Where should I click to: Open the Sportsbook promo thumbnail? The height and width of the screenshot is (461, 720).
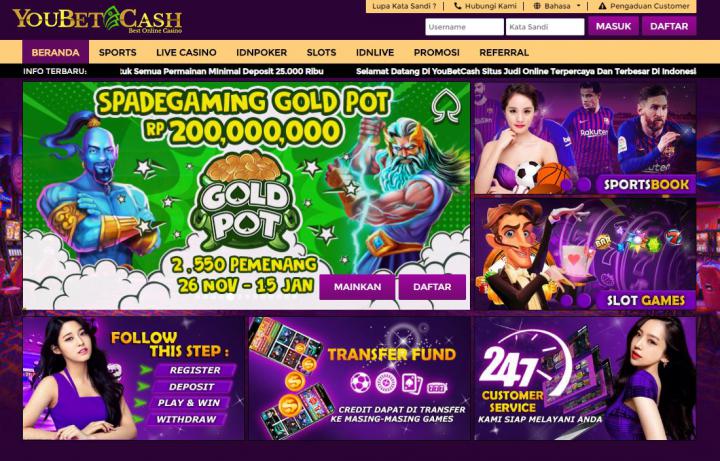pos(585,138)
